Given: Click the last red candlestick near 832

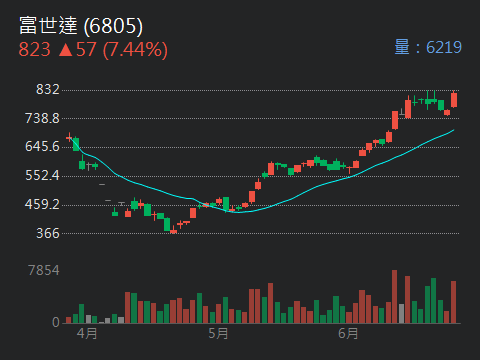Looking at the screenshot, I should click(x=454, y=100).
